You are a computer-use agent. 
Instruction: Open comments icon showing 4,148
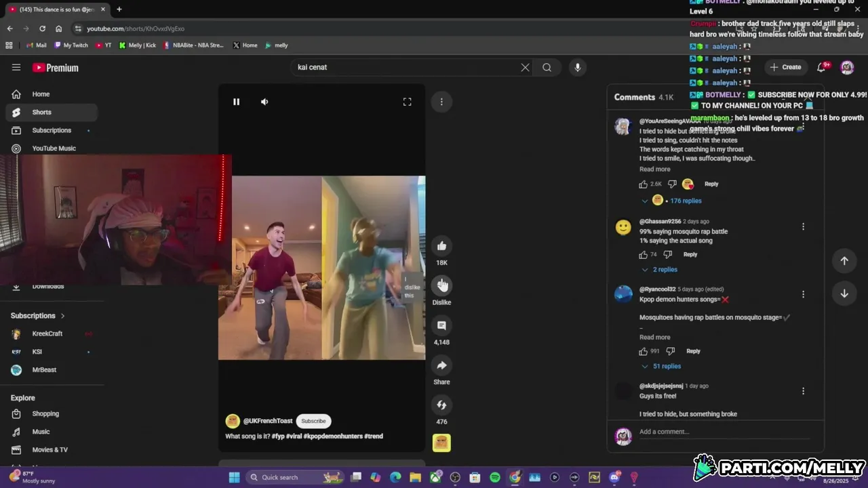pyautogui.click(x=441, y=325)
